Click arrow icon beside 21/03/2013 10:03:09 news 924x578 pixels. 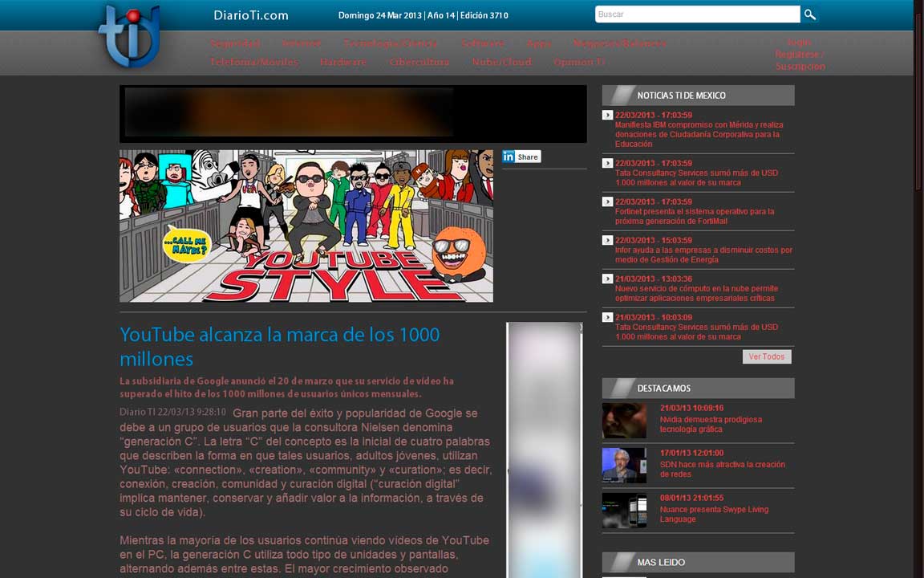pyautogui.click(x=607, y=317)
